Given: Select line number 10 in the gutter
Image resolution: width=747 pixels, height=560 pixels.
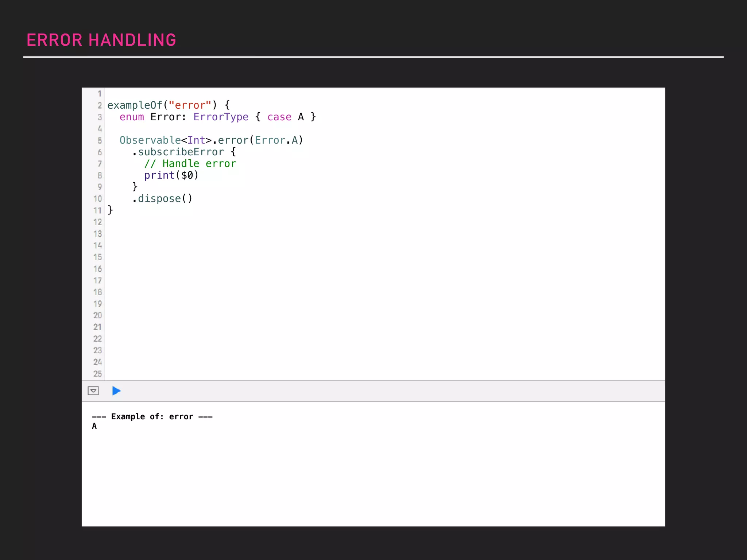Looking at the screenshot, I should click(x=97, y=199).
